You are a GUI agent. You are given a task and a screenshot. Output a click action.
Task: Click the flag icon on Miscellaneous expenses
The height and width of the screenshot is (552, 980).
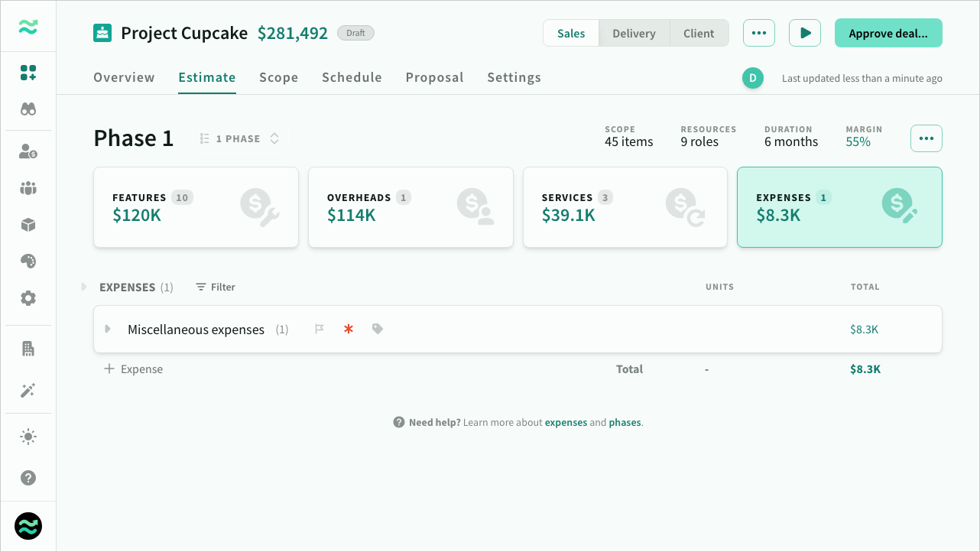pos(320,329)
